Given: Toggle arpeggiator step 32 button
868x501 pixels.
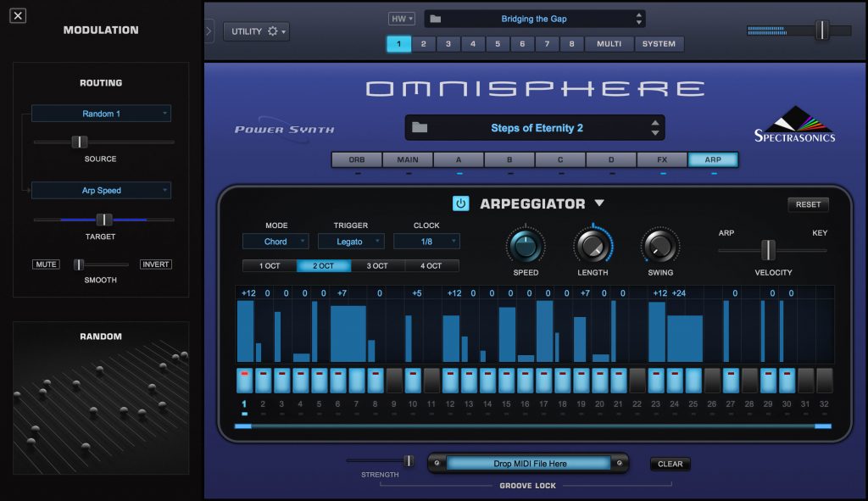Looking at the screenshot, I should [x=824, y=381].
